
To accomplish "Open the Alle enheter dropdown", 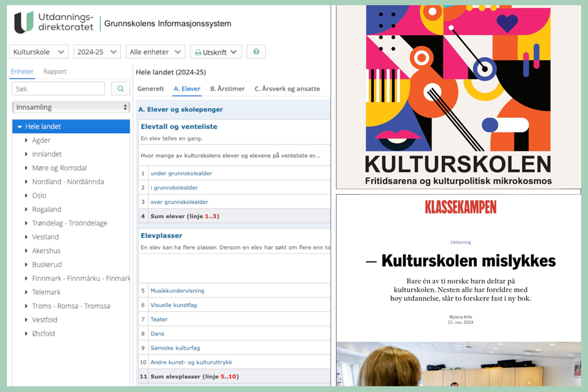I will click(155, 51).
